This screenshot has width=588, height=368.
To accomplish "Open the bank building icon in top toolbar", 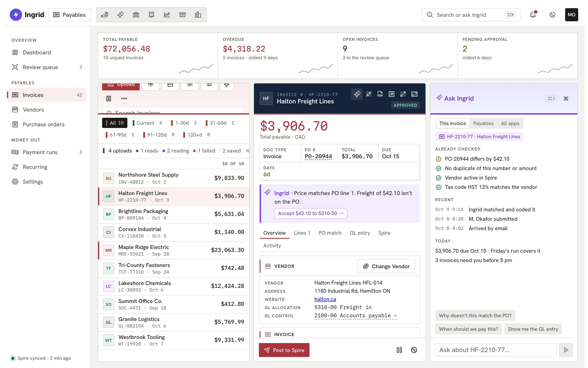I will point(136,15).
